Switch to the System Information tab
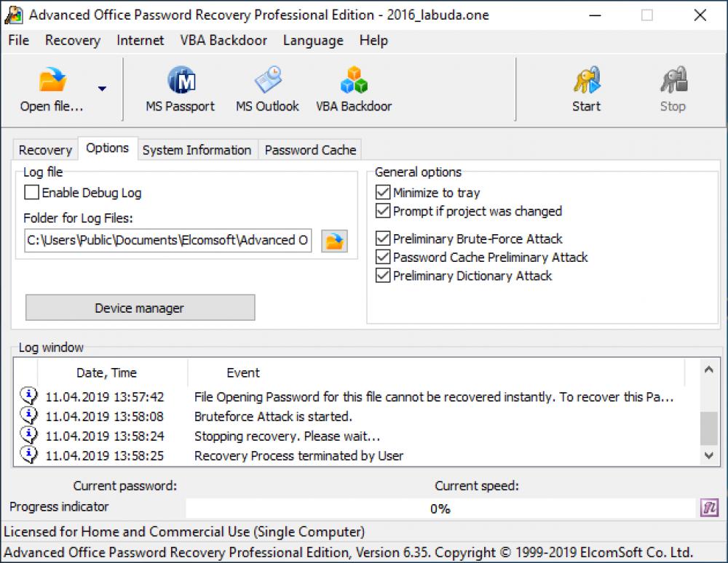Image resolution: width=728 pixels, height=563 pixels. coord(197,150)
